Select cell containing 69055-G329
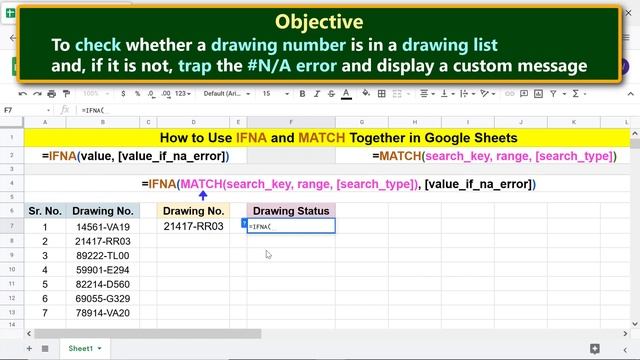Screen dimensions: 640x360 (x=103, y=298)
